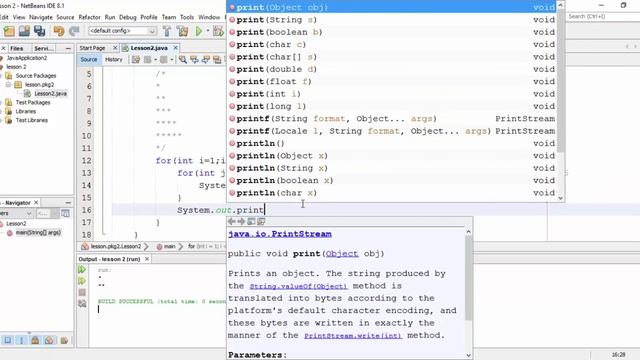This screenshot has height=360, width=640.
Task: Click the Open Project toolbar icon
Action: 24,31
